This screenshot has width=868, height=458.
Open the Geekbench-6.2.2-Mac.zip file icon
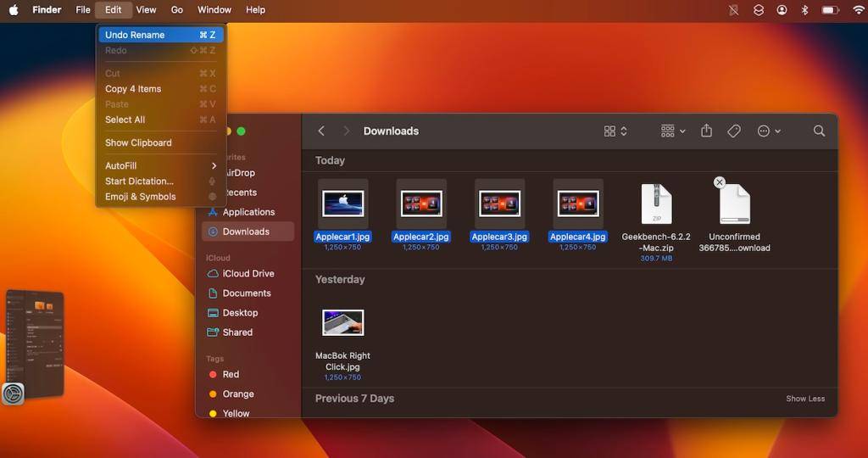656,204
